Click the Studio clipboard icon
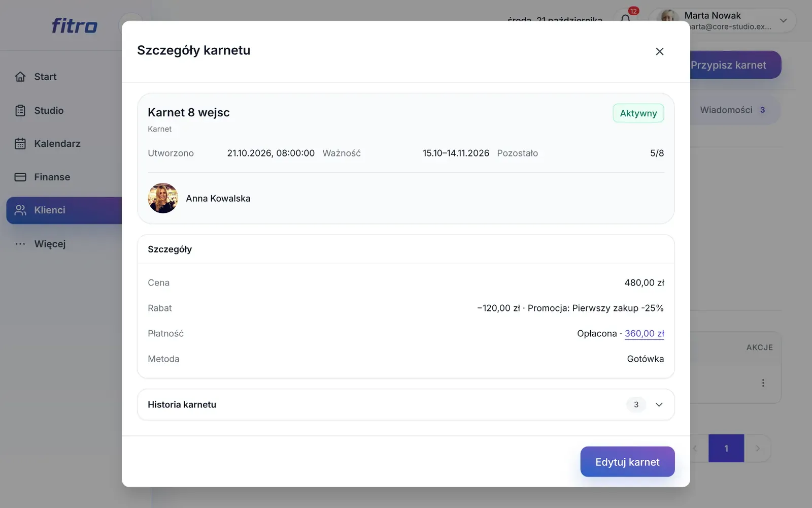 [x=20, y=110]
